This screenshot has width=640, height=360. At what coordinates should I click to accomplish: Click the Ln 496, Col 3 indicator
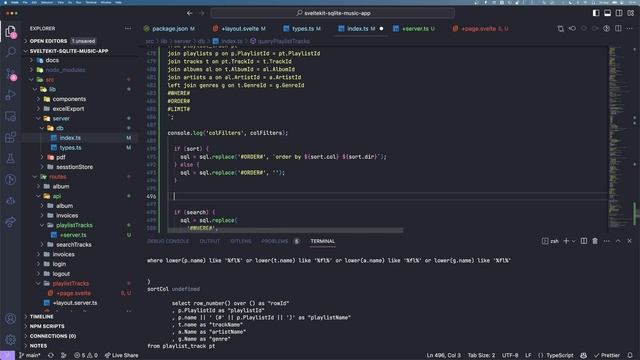(x=444, y=356)
